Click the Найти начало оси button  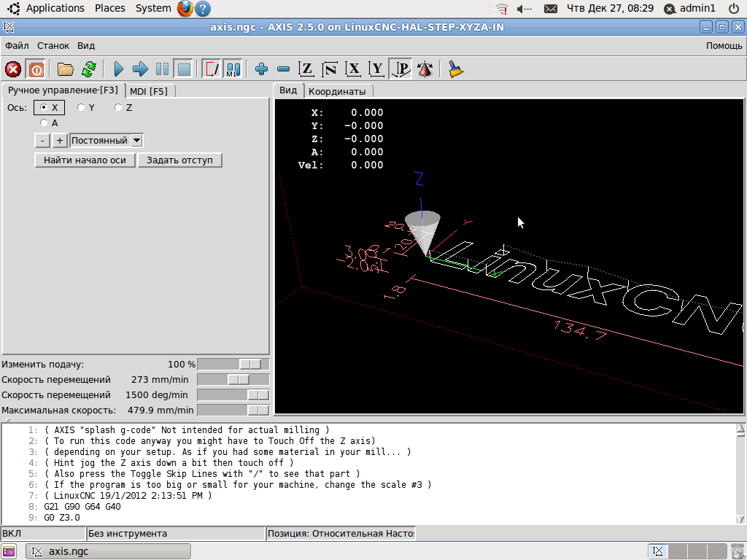pyautogui.click(x=85, y=160)
